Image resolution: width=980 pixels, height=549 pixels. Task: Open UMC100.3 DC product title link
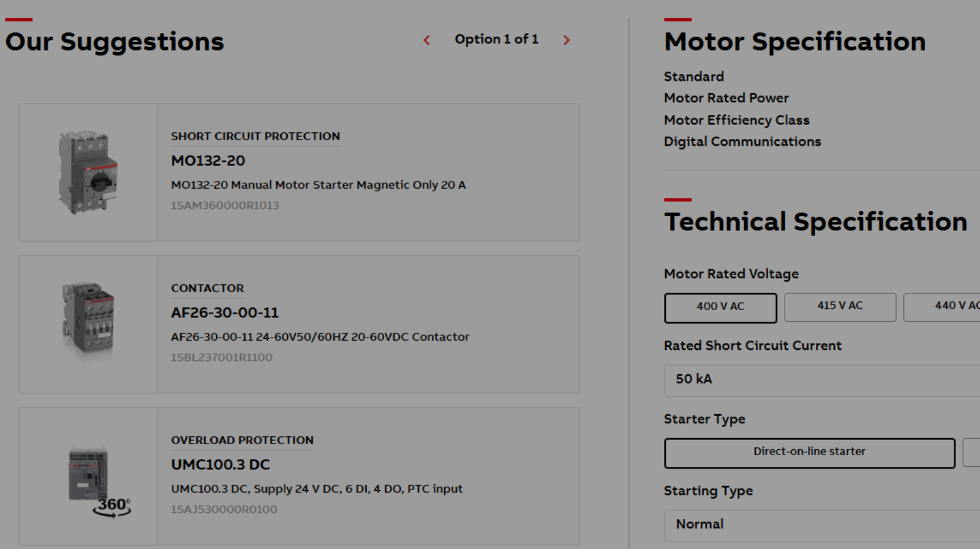click(220, 465)
